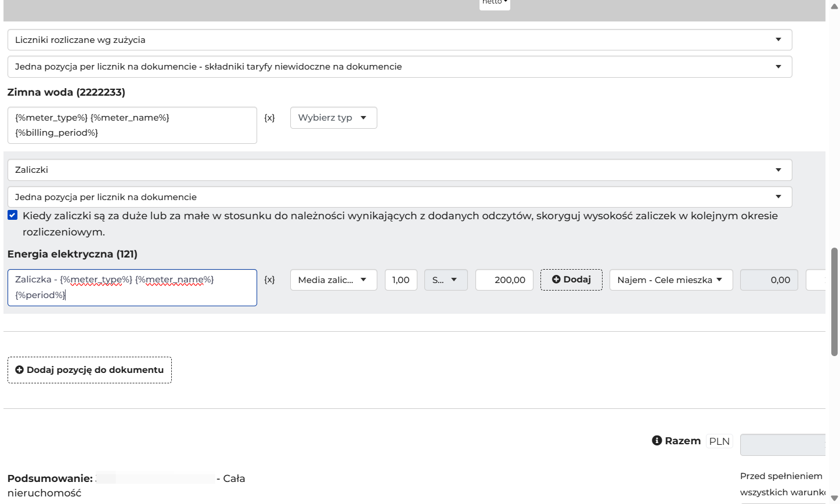
Task: Click the scrollbar down arrow
Action: [x=834, y=498]
